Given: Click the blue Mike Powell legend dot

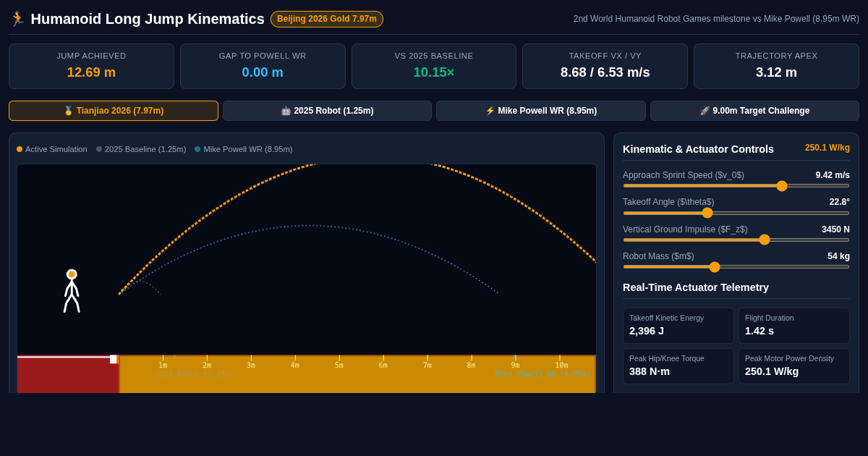Looking at the screenshot, I should coord(197,149).
